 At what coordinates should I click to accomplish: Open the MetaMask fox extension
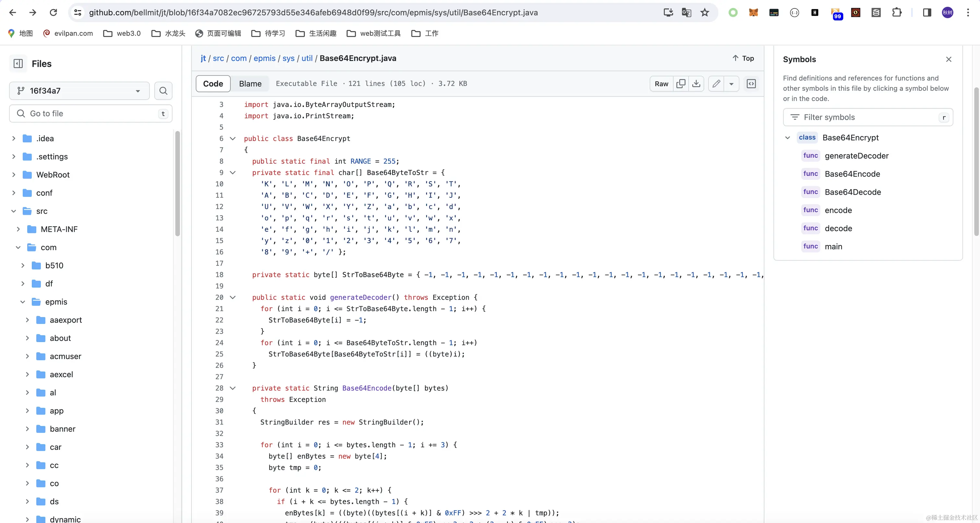coord(753,13)
